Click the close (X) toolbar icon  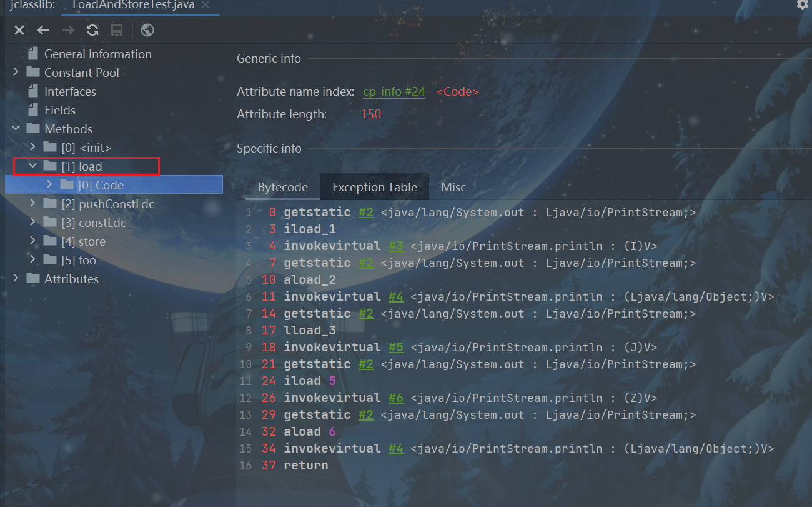pyautogui.click(x=19, y=30)
